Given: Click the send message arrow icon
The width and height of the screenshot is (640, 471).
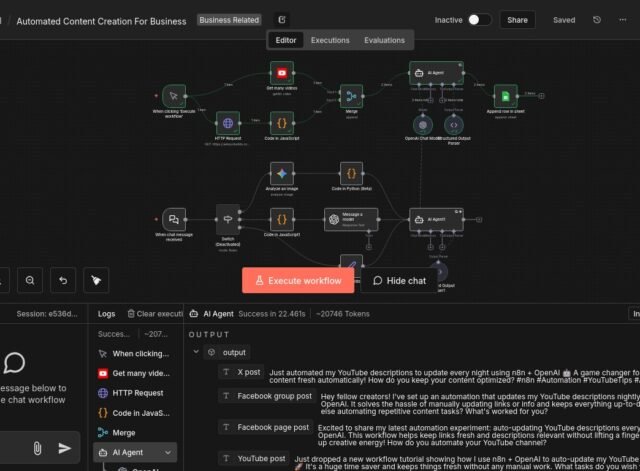Looking at the screenshot, I should point(64,448).
